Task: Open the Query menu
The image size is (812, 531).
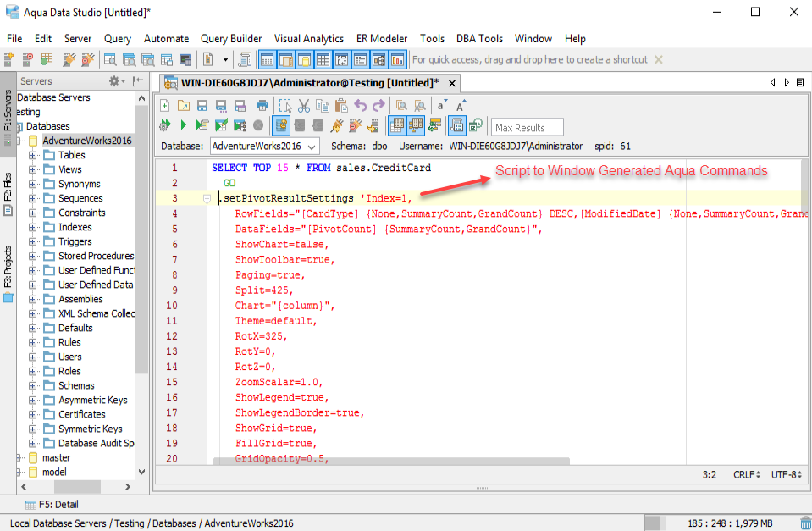Action: coord(117,38)
